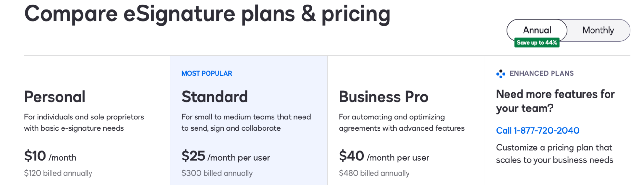
Task: Switch billing to Annual
Action: point(537,30)
